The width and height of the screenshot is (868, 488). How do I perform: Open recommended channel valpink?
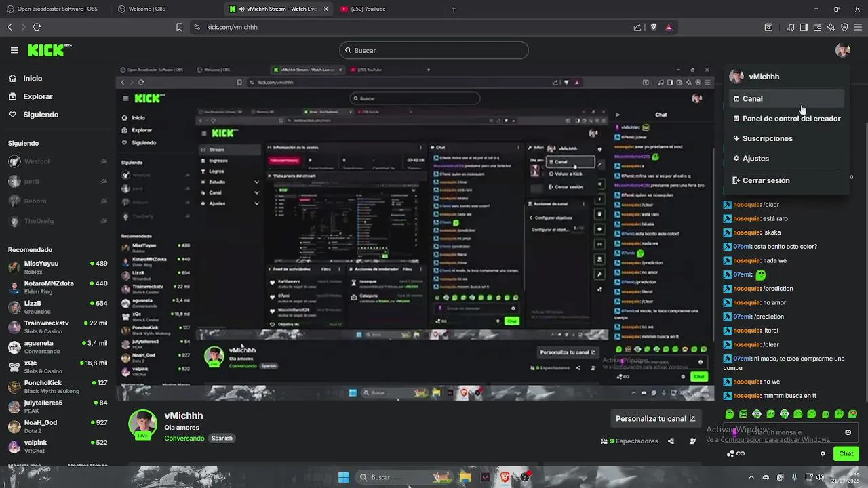(x=58, y=446)
